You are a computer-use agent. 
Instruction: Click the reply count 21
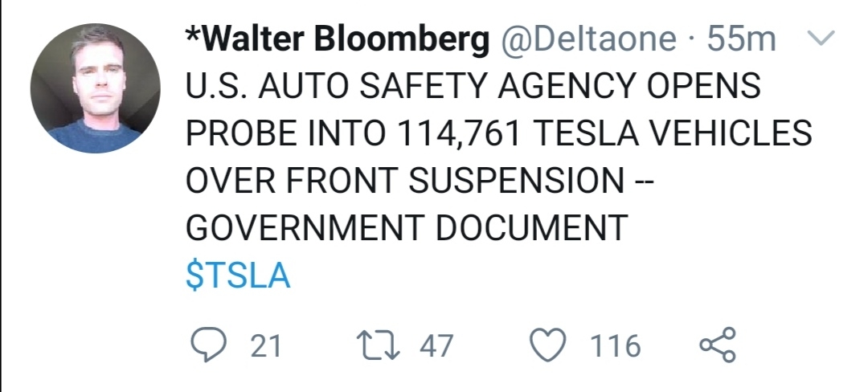266,346
